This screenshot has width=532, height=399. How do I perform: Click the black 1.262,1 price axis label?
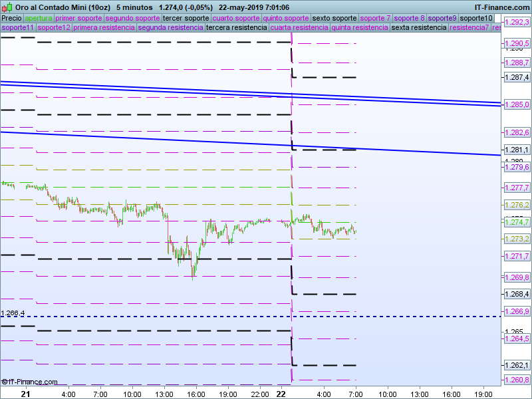click(x=517, y=365)
